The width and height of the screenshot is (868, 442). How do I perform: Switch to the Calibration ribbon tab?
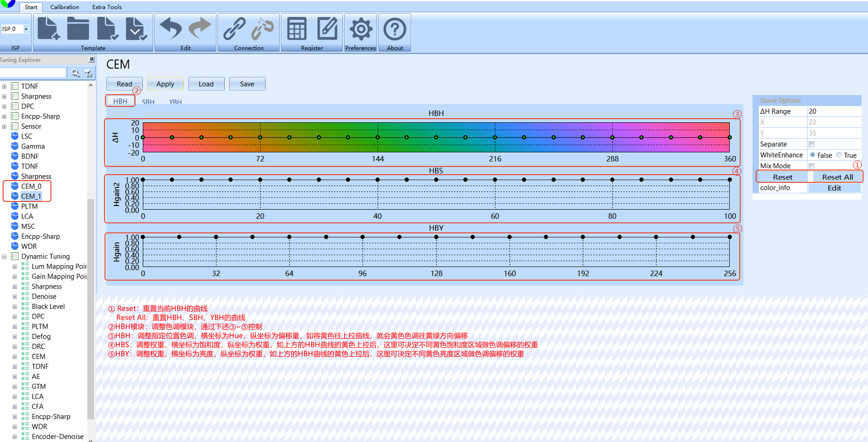click(65, 7)
